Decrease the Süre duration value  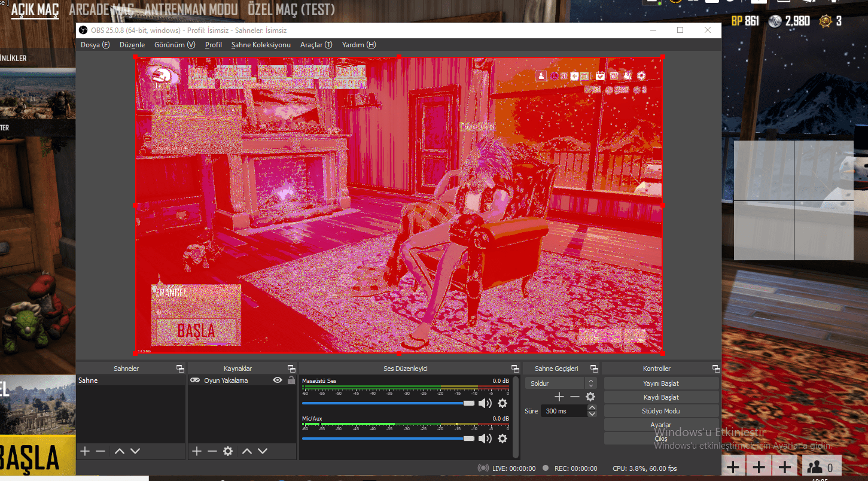pyautogui.click(x=592, y=414)
